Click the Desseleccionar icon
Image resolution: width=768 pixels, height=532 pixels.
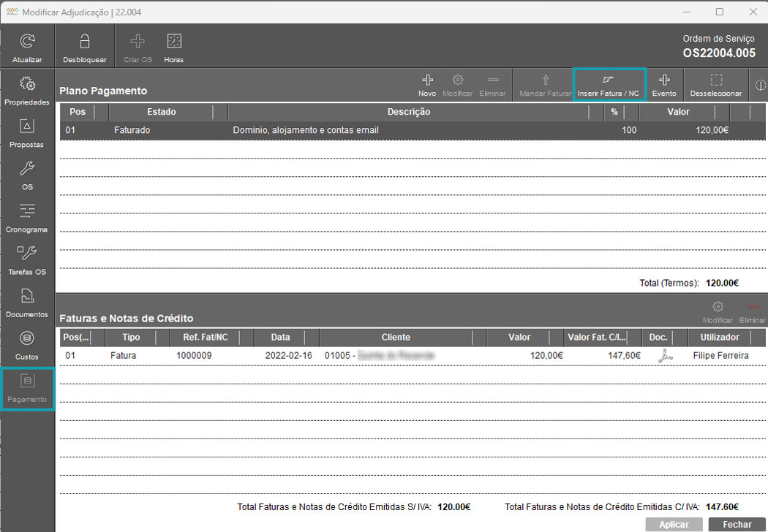click(716, 80)
